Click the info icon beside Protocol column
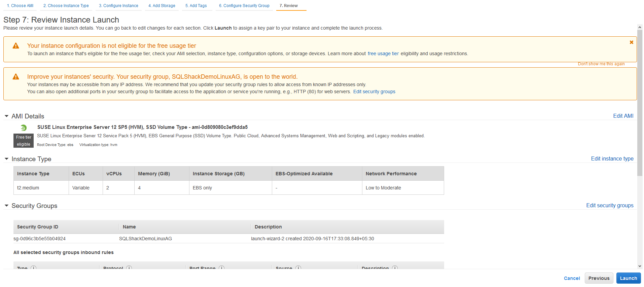The image size is (644, 287). pyautogui.click(x=129, y=268)
